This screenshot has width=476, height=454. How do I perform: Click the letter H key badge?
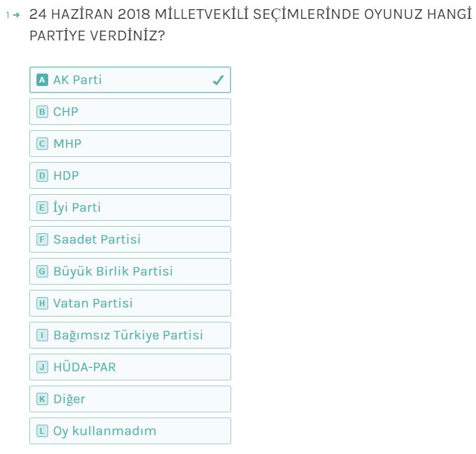click(42, 304)
